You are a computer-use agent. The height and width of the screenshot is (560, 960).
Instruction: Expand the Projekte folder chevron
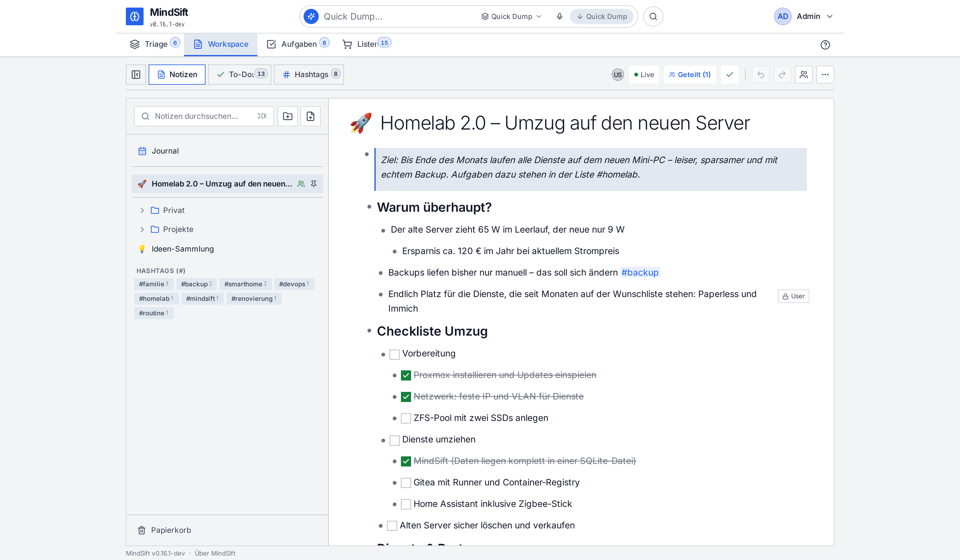[142, 229]
